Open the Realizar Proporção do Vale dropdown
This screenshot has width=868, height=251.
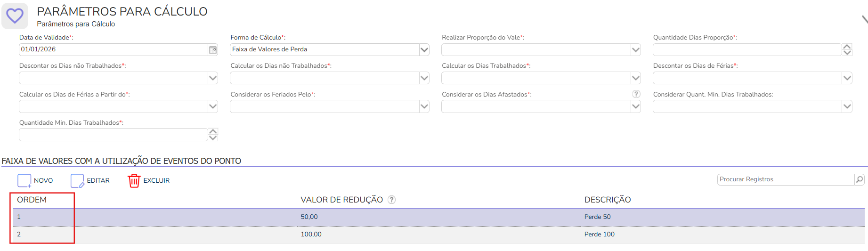tap(636, 49)
